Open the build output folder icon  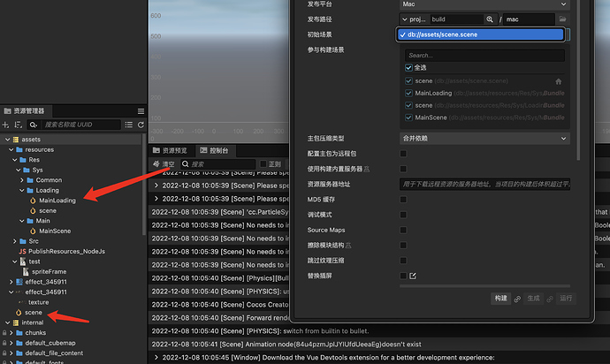coord(562,19)
